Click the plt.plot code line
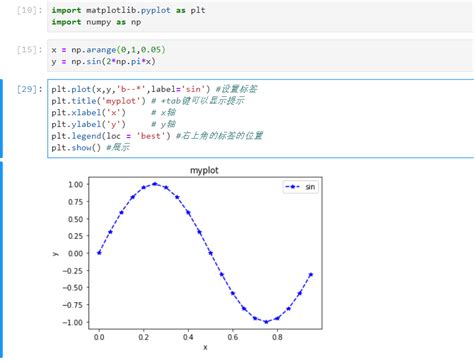The height and width of the screenshot is (363, 474). pyautogui.click(x=154, y=89)
